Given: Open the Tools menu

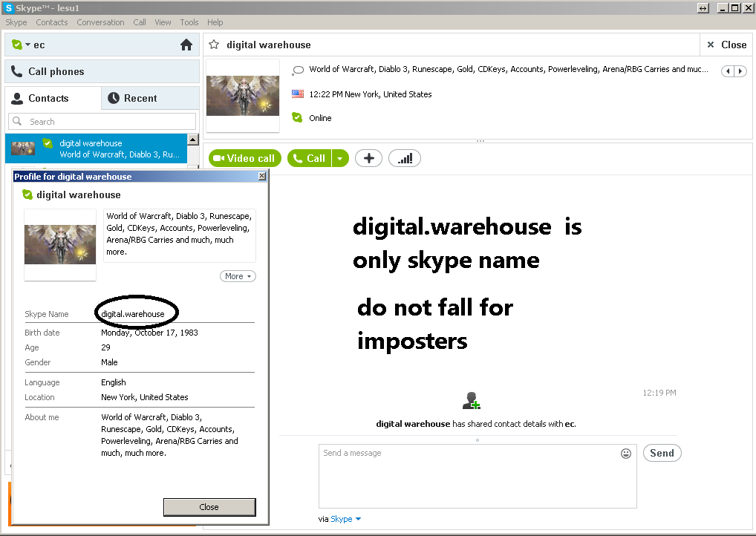Looking at the screenshot, I should (x=189, y=22).
